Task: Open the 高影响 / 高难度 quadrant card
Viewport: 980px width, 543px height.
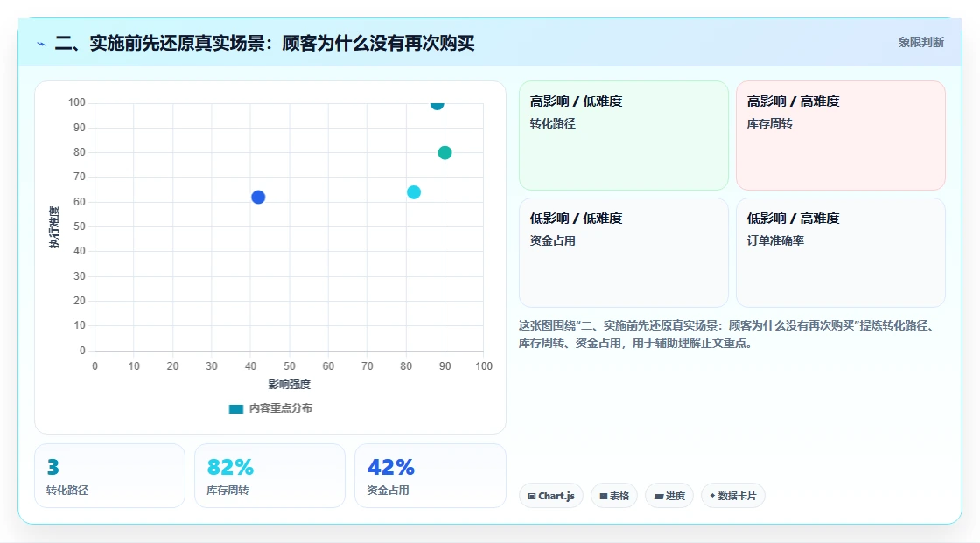Action: click(x=841, y=136)
